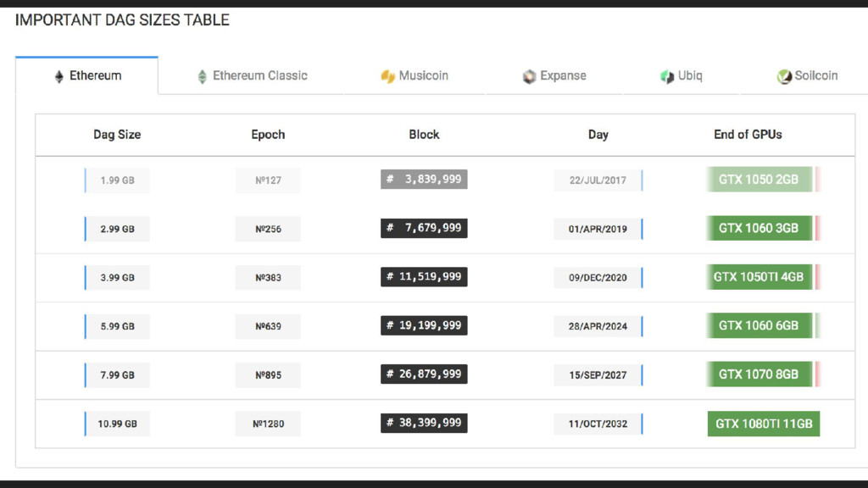Click the GTX 1060 3GB button
Viewport: 868px width, 488px height.
(x=759, y=228)
